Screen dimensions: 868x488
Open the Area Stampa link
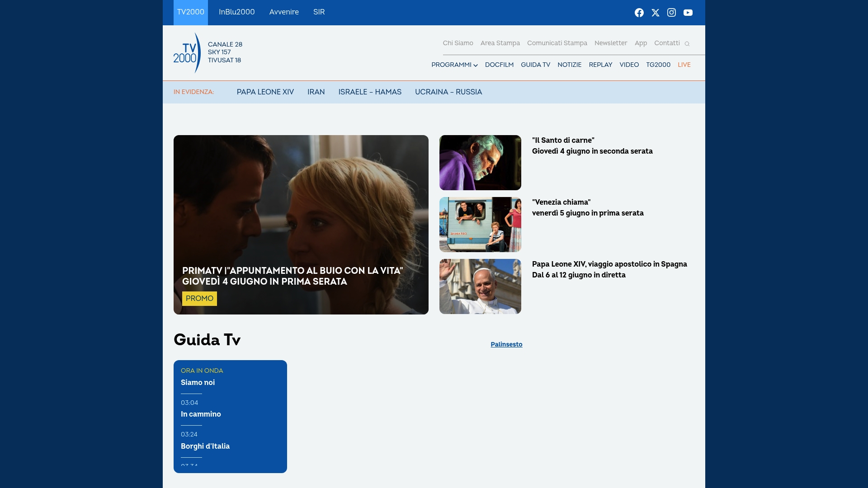pyautogui.click(x=500, y=43)
